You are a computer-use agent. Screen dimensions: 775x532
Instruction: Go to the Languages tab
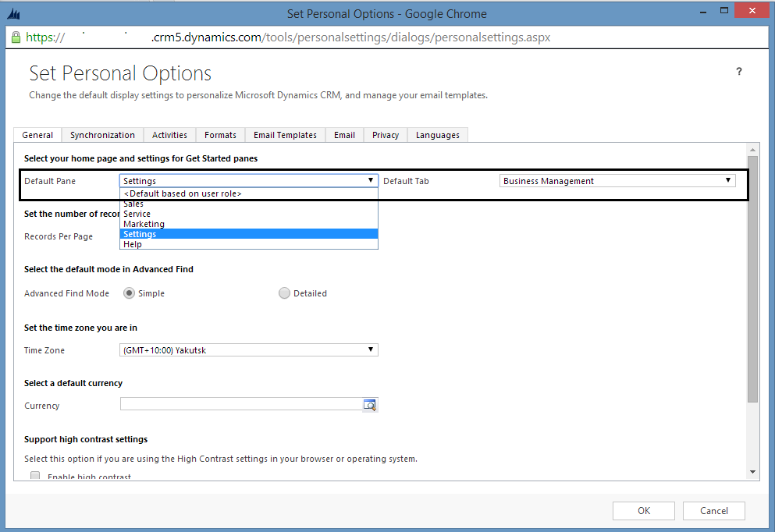click(437, 135)
